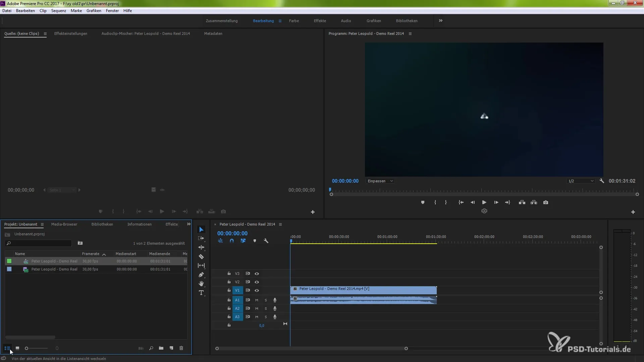This screenshot has height=362, width=644.
Task: Open button editor plus in Program monitor
Action: coord(633,212)
